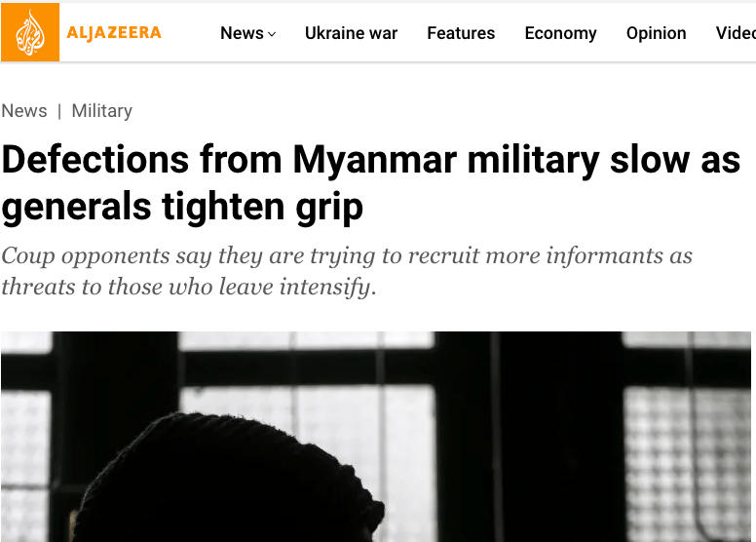Go to the Ukraine war section
Image resolution: width=756 pixels, height=542 pixels.
[351, 33]
